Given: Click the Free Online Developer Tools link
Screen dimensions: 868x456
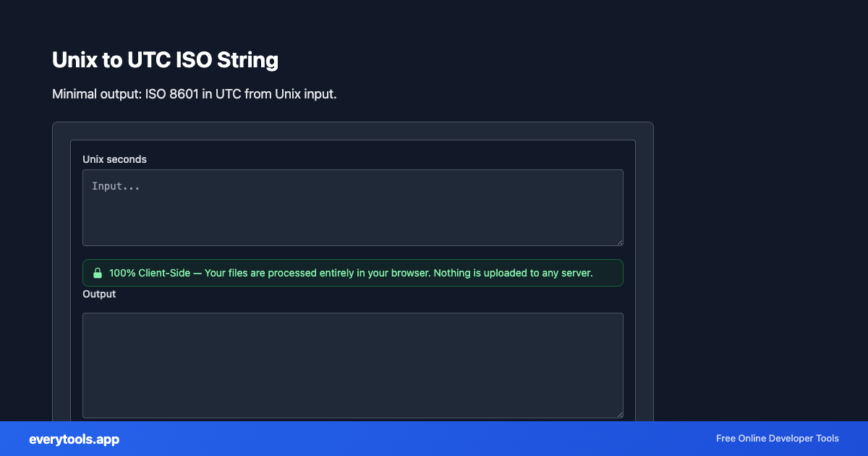Looking at the screenshot, I should 777,439.
